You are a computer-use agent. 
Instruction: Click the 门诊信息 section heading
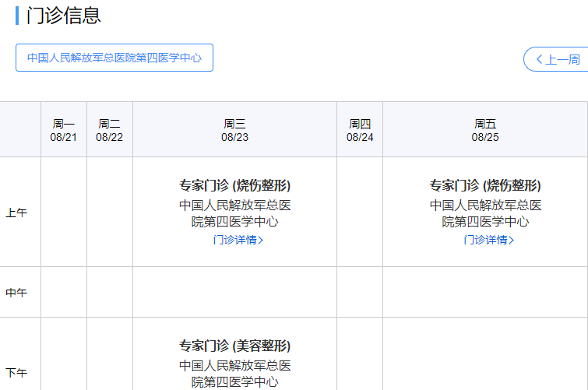coord(64,16)
